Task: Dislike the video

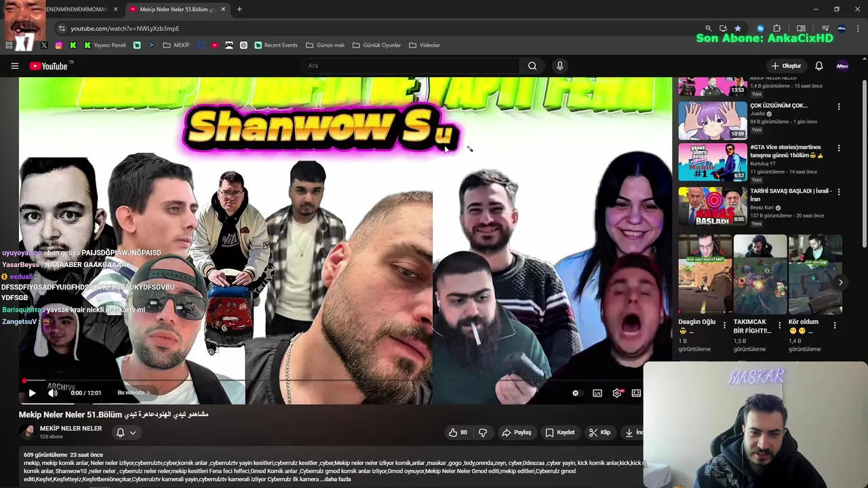Action: click(x=483, y=432)
